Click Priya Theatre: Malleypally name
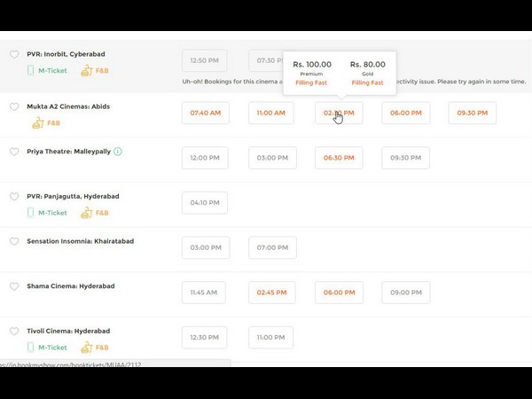Viewport: 532px width, 399px height. (68, 152)
